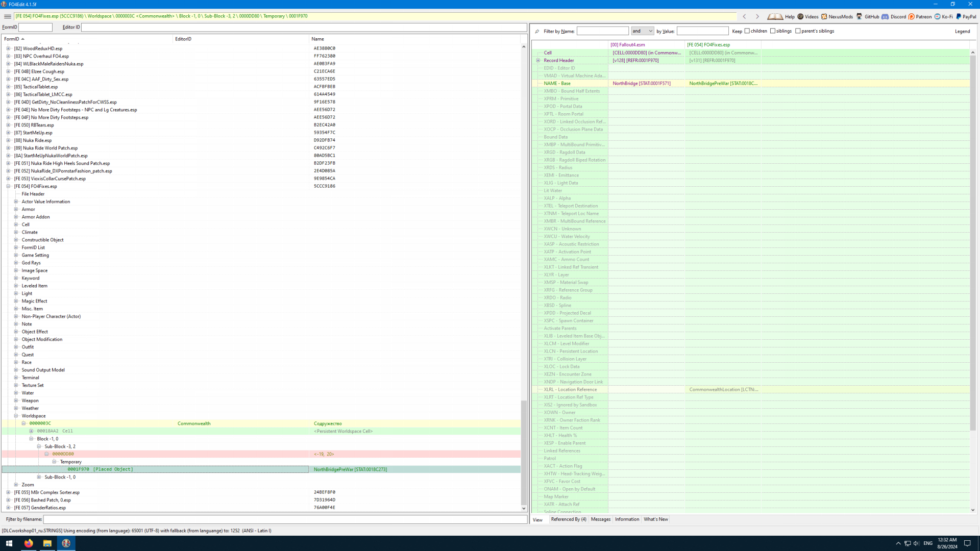Click the Filter by filename field

tap(285, 519)
